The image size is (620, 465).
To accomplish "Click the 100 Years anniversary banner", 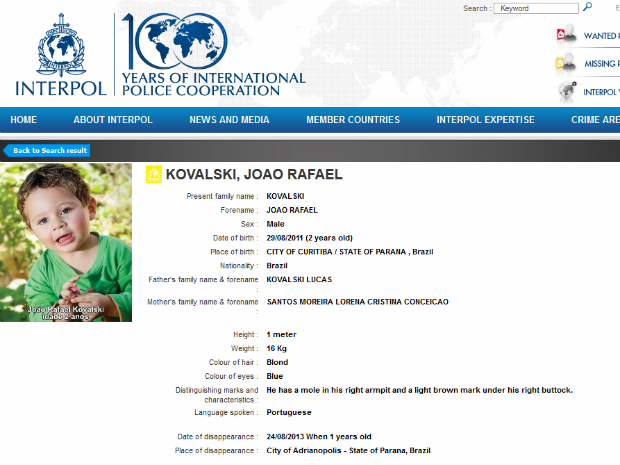I will click(212, 57).
